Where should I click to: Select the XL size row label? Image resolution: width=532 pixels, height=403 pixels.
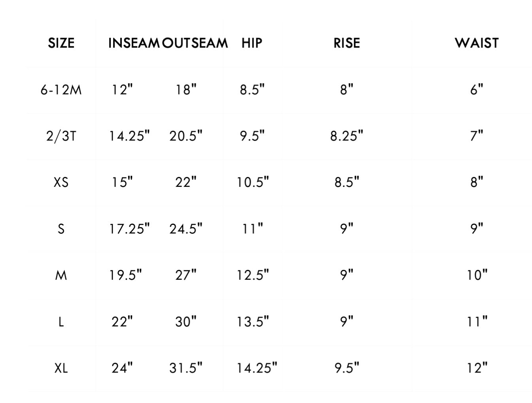(61, 368)
